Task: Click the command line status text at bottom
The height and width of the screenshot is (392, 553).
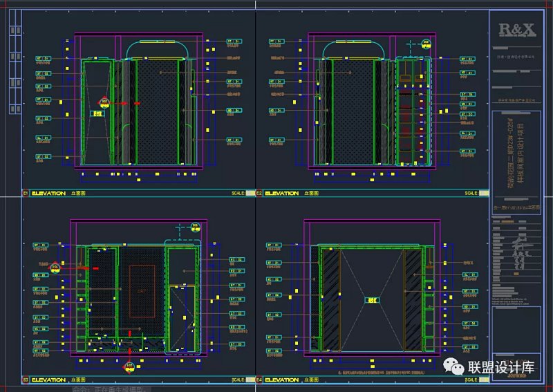Action: click(x=114, y=389)
